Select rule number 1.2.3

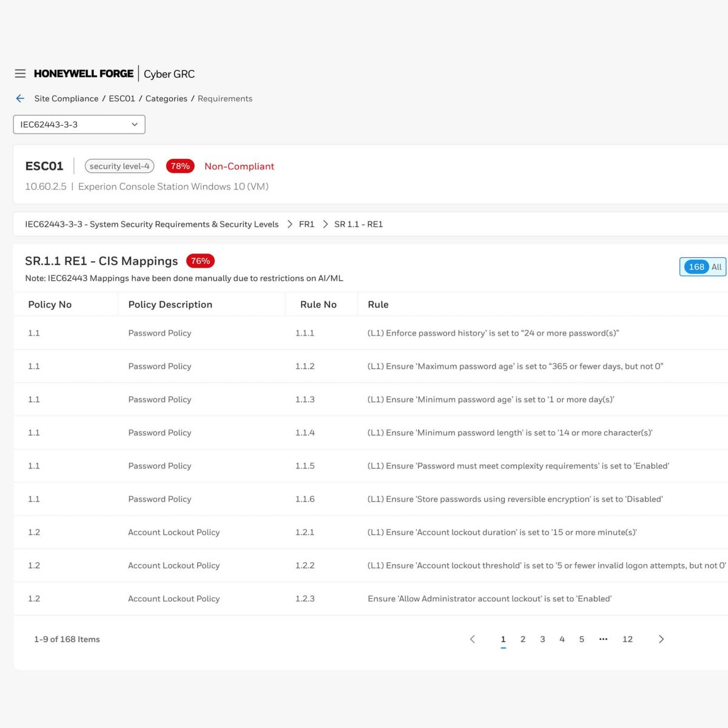[x=305, y=598]
